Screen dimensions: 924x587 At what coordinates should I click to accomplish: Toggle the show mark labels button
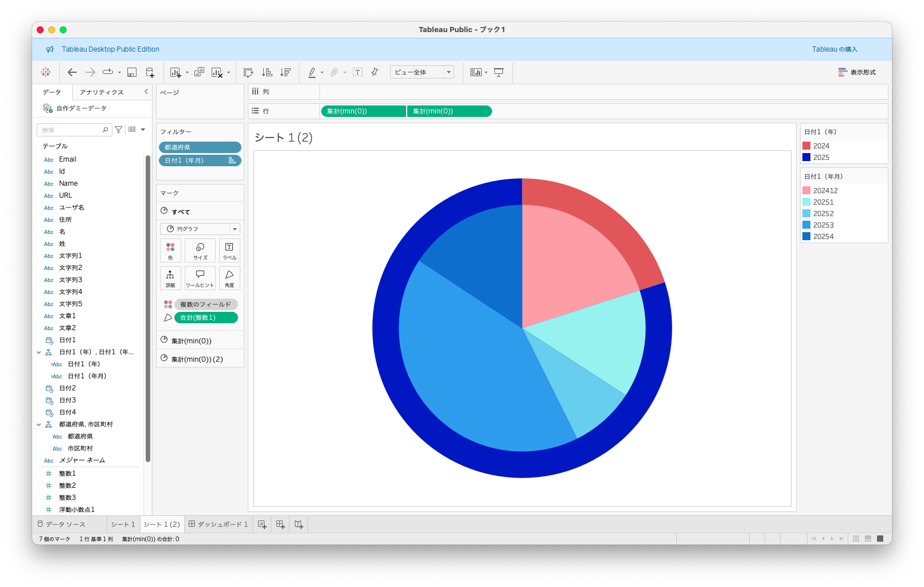coord(357,72)
